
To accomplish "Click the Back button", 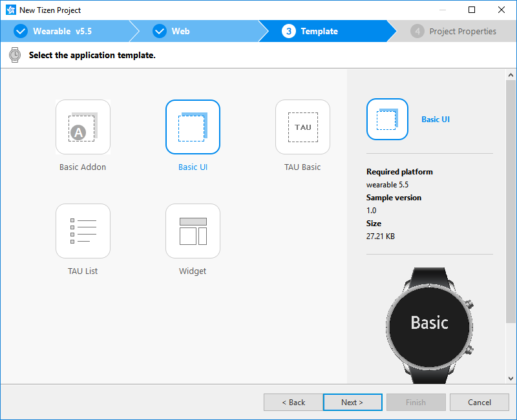I will click(293, 402).
